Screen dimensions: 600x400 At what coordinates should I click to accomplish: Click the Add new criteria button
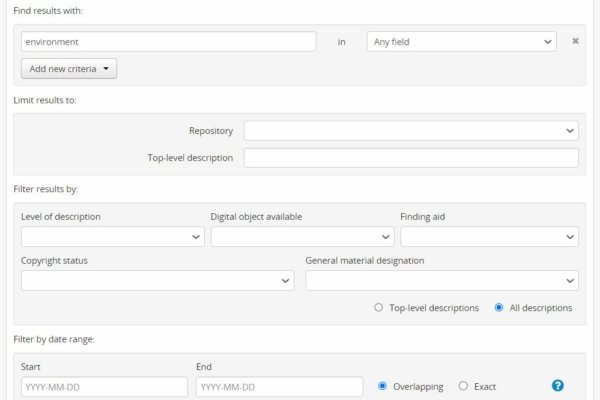(69, 69)
